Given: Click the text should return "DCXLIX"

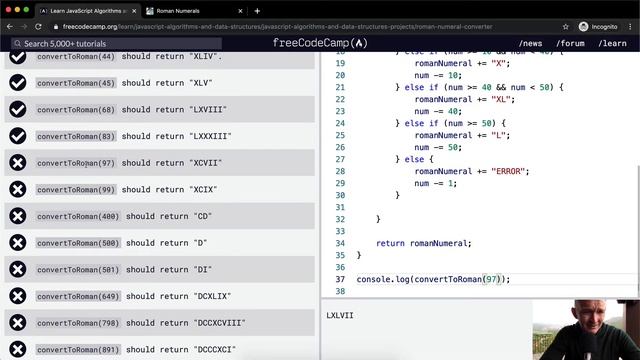Looking at the screenshot, I should click(x=178, y=296).
